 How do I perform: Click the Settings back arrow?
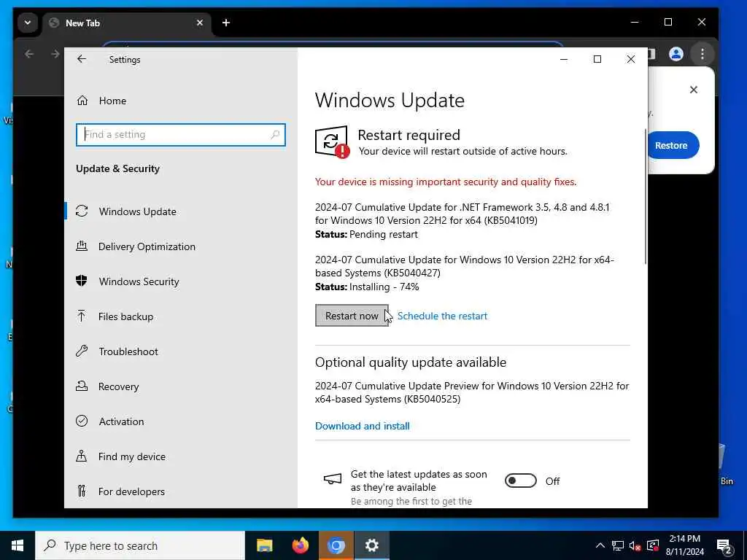pos(82,59)
